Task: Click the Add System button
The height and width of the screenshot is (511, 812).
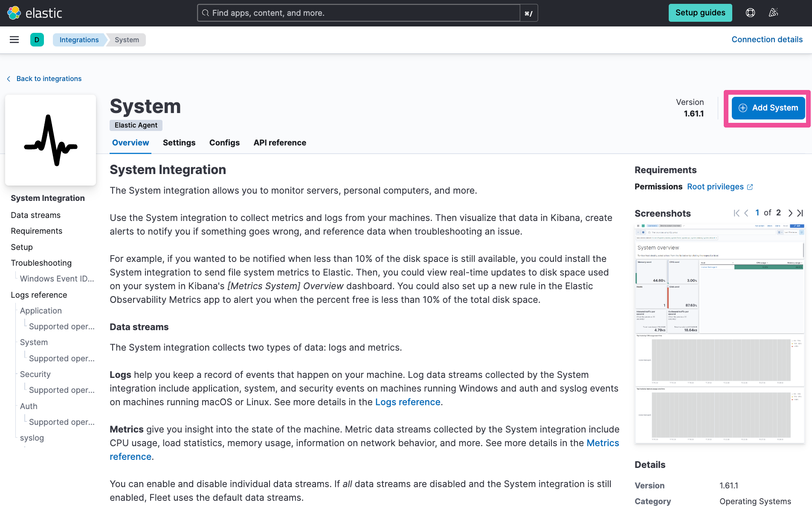Action: click(768, 108)
